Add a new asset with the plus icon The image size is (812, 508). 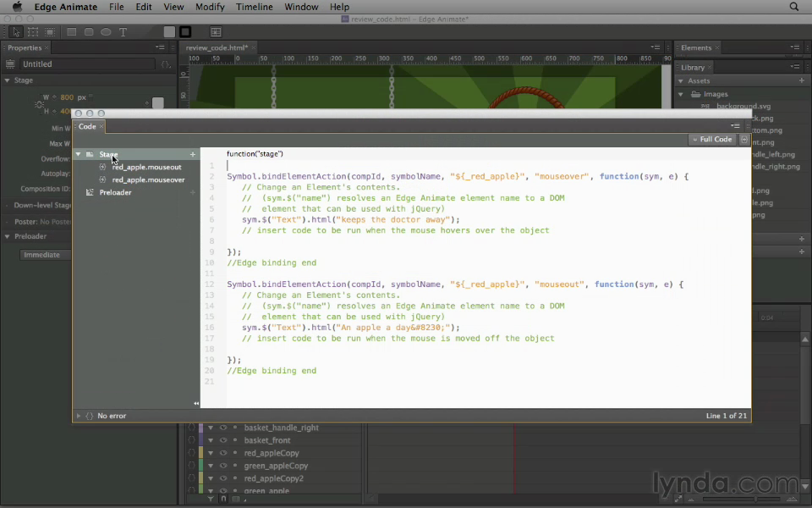pyautogui.click(x=802, y=80)
